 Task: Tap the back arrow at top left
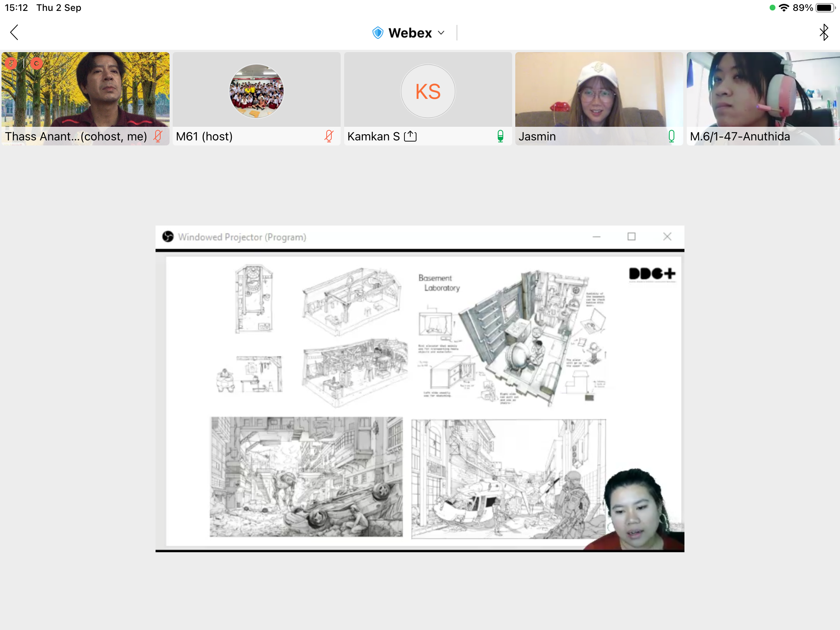tap(14, 32)
